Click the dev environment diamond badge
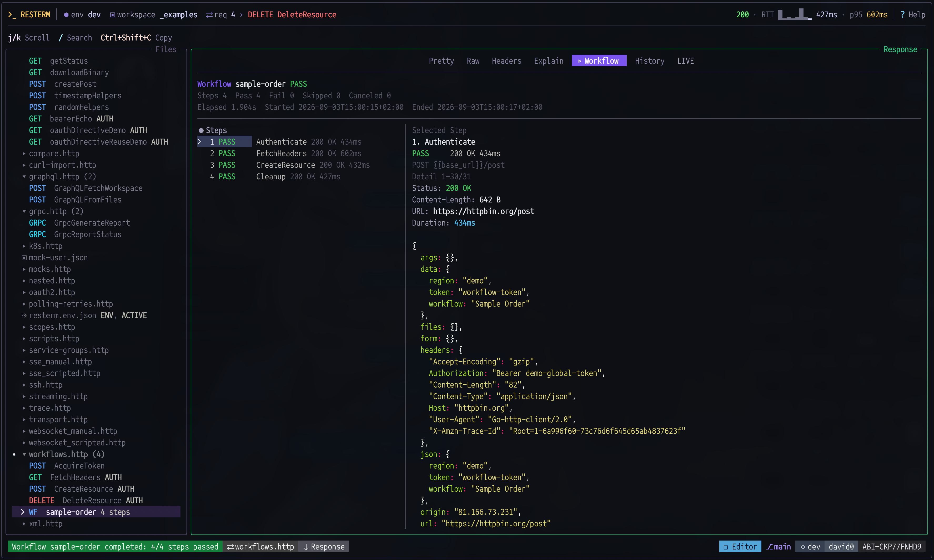The image size is (934, 560). click(810, 547)
